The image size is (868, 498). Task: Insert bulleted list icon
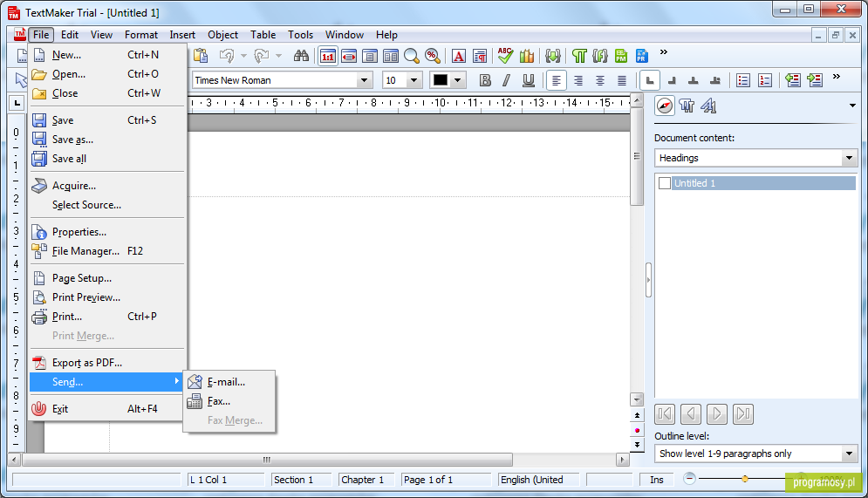[743, 81]
